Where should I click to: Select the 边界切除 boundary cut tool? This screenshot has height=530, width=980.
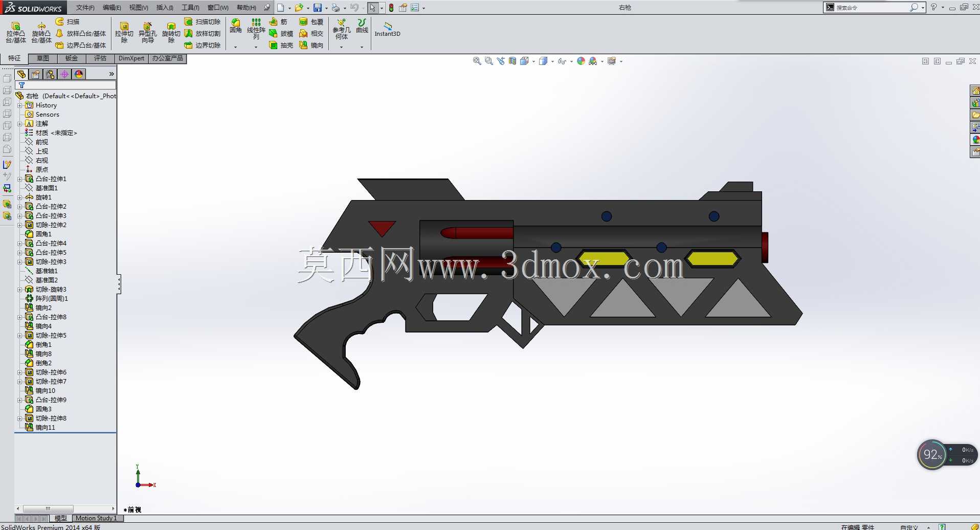(x=203, y=45)
